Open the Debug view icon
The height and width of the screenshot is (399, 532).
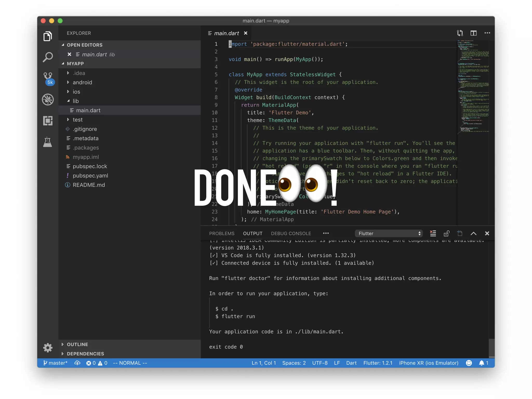point(48,99)
